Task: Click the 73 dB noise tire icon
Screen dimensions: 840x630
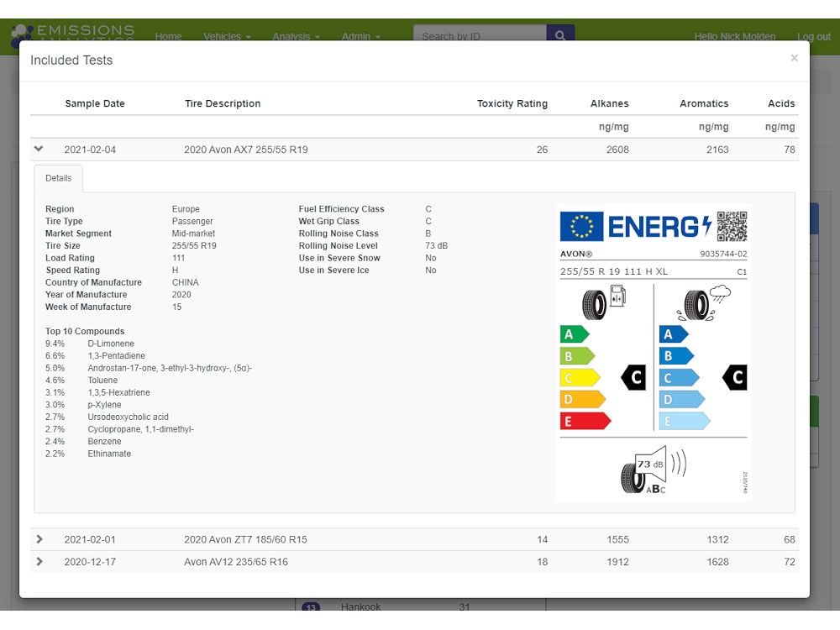Action: pos(653,470)
